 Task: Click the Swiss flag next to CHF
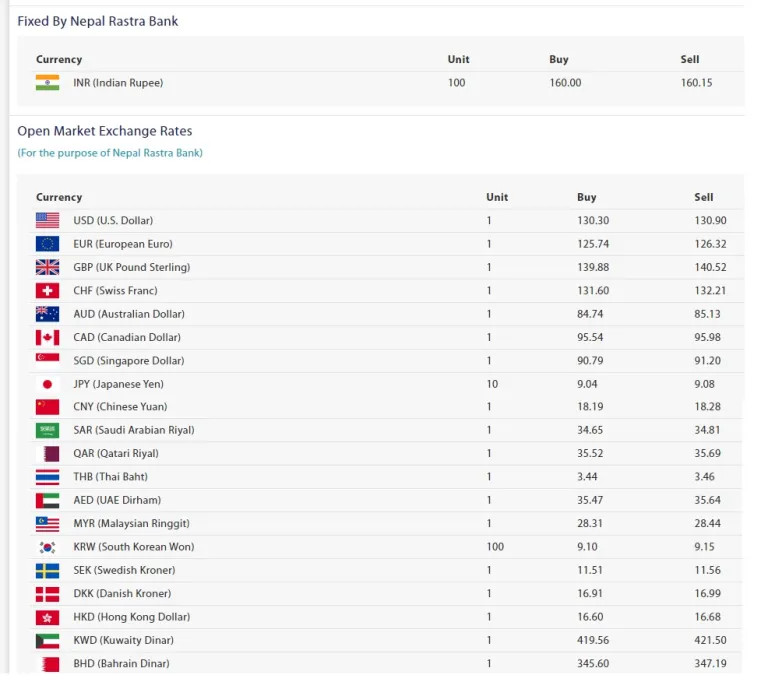(48, 291)
